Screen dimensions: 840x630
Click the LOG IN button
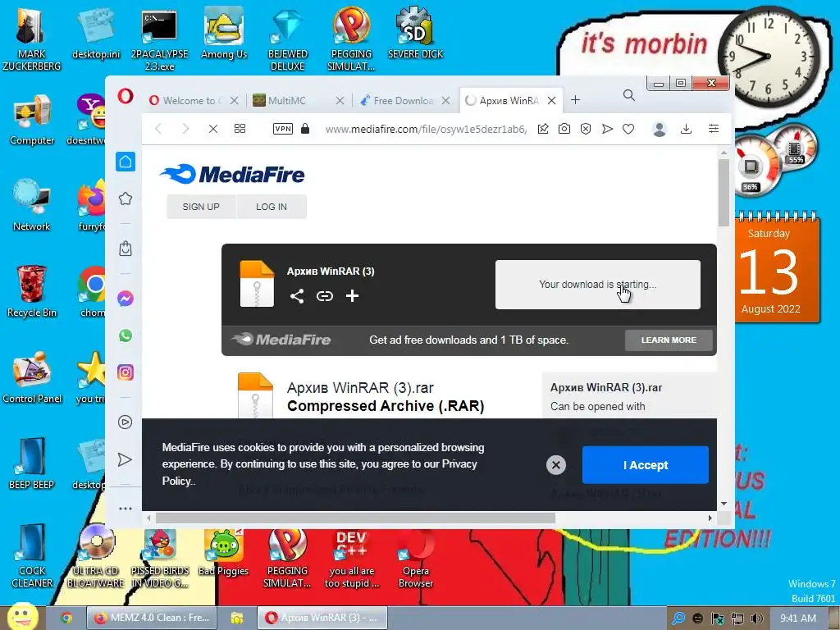(272, 207)
